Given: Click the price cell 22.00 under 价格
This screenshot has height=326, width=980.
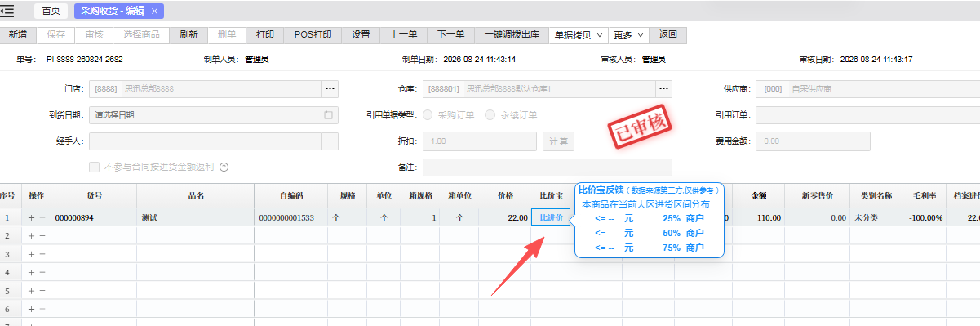Looking at the screenshot, I should click(504, 218).
